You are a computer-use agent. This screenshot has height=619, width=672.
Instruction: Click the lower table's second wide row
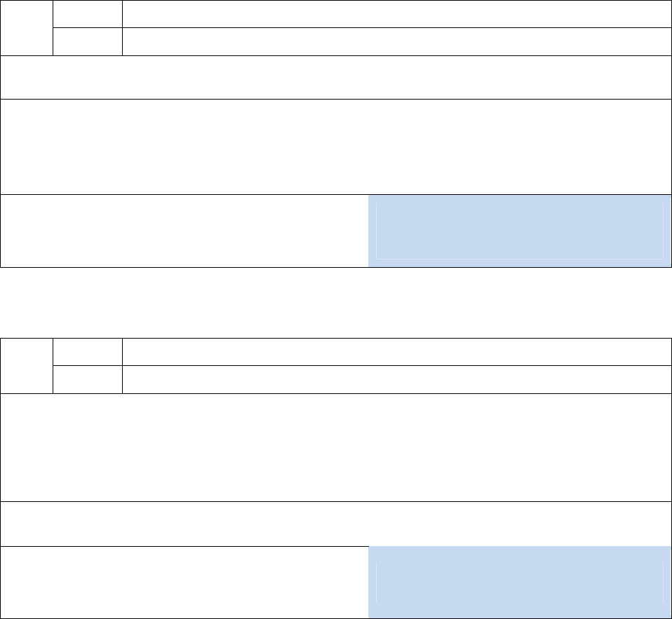click(396, 379)
